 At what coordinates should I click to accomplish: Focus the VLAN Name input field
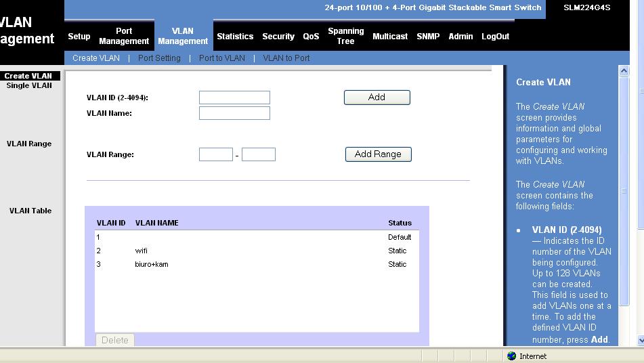pyautogui.click(x=234, y=113)
